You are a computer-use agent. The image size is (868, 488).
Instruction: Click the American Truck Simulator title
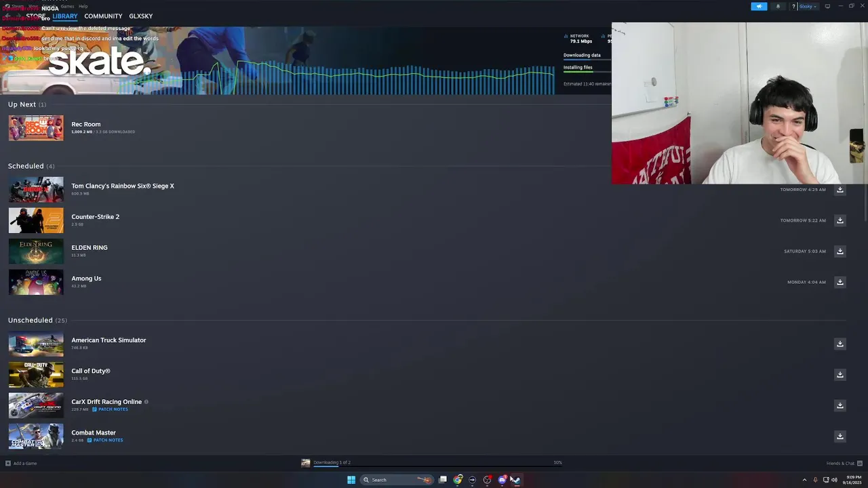tap(108, 340)
